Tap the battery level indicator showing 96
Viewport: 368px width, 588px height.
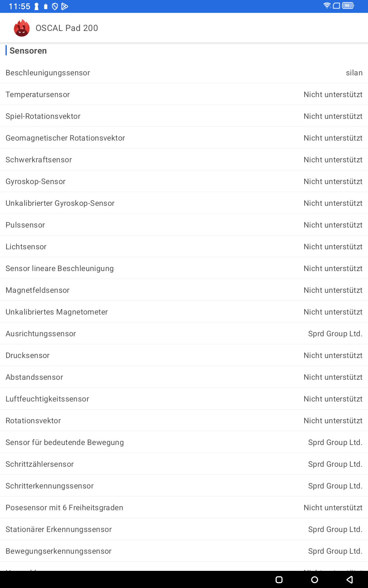[348, 6]
